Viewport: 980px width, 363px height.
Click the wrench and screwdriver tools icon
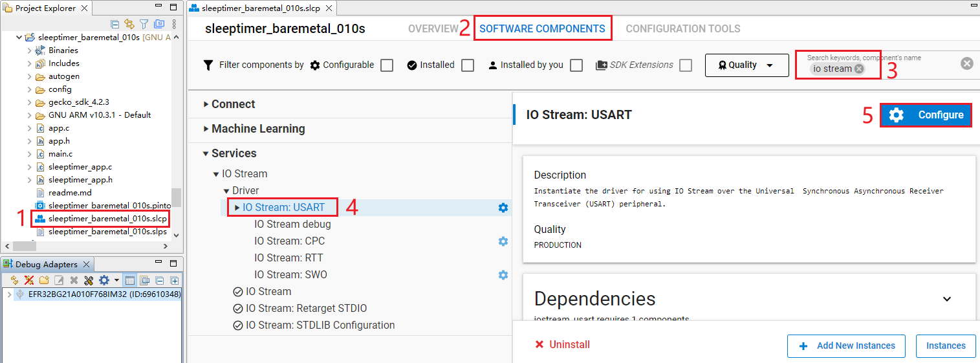click(89, 280)
